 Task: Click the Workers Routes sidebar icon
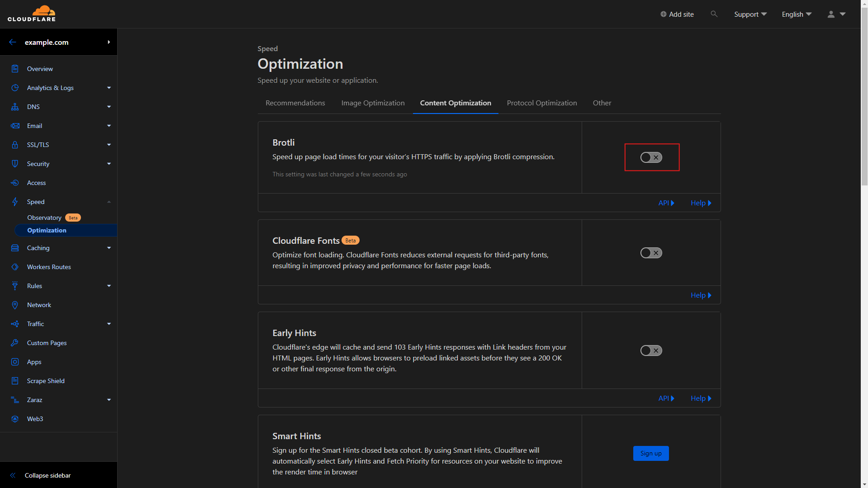15,267
